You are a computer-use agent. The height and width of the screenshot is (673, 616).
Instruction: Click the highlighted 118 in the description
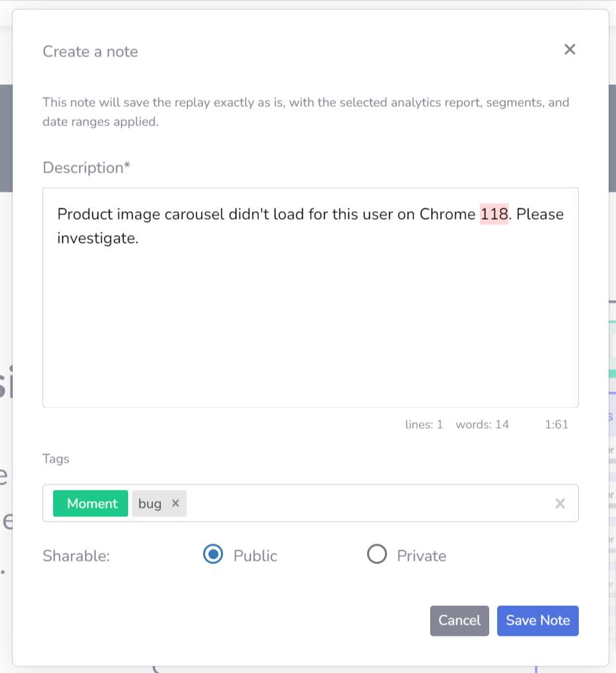coord(494,214)
